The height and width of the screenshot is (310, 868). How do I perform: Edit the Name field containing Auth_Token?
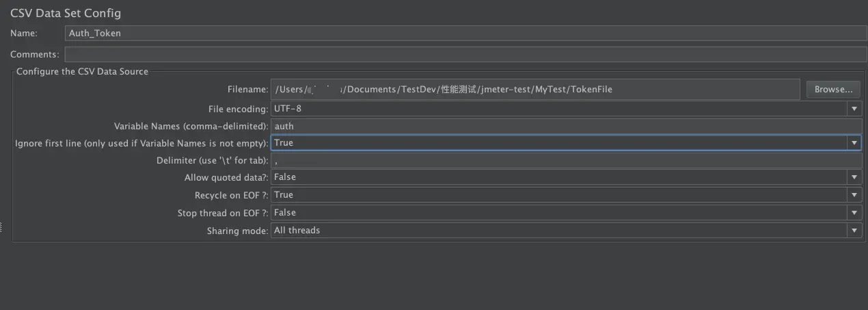pyautogui.click(x=466, y=33)
